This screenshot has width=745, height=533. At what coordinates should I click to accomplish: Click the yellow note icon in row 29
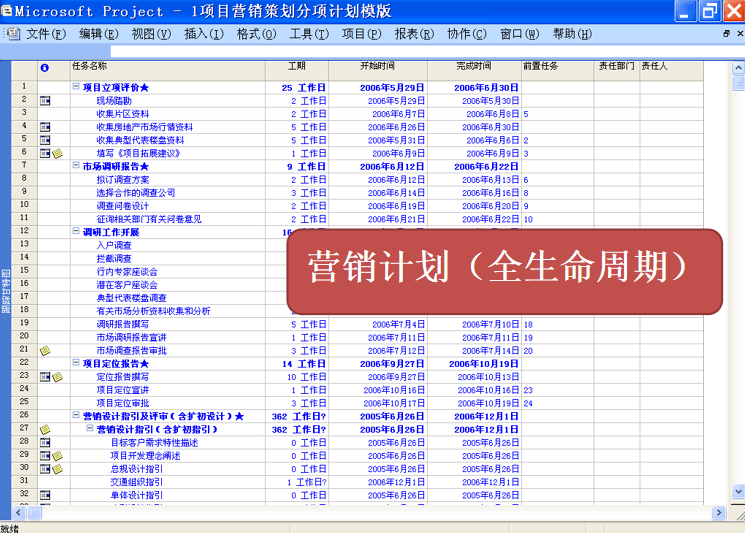click(57, 456)
